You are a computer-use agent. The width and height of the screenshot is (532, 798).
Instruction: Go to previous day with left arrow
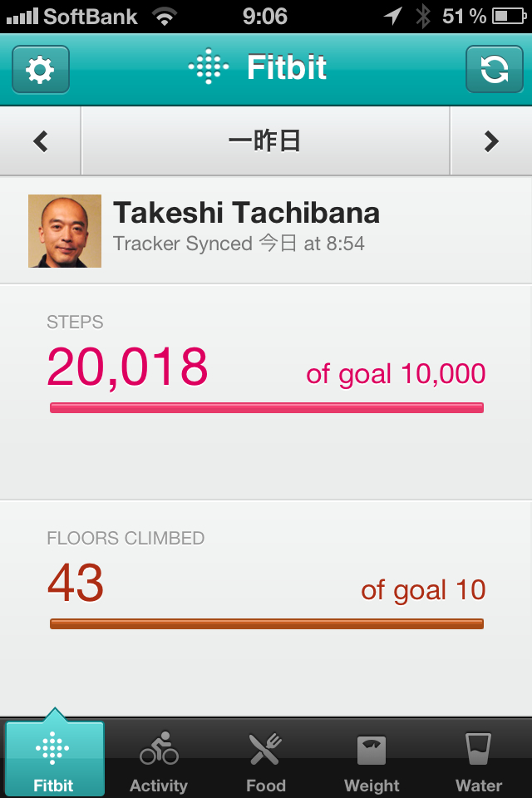[40, 141]
